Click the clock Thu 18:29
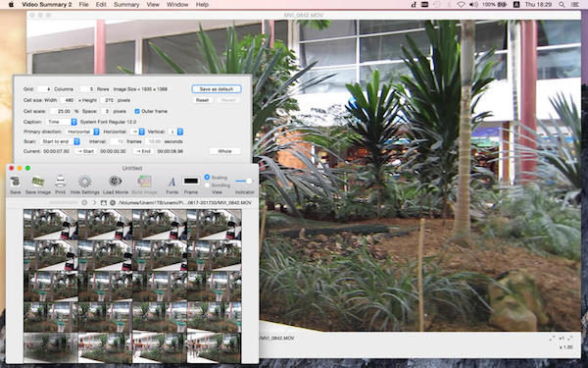 [538, 5]
